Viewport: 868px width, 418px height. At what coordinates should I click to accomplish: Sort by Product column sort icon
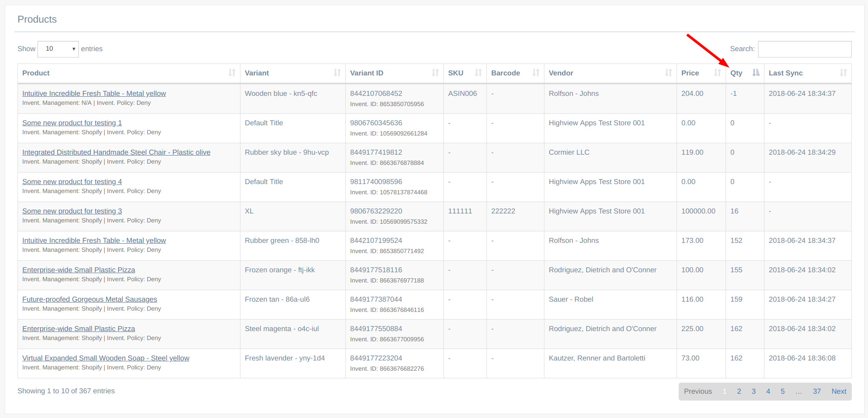(232, 73)
